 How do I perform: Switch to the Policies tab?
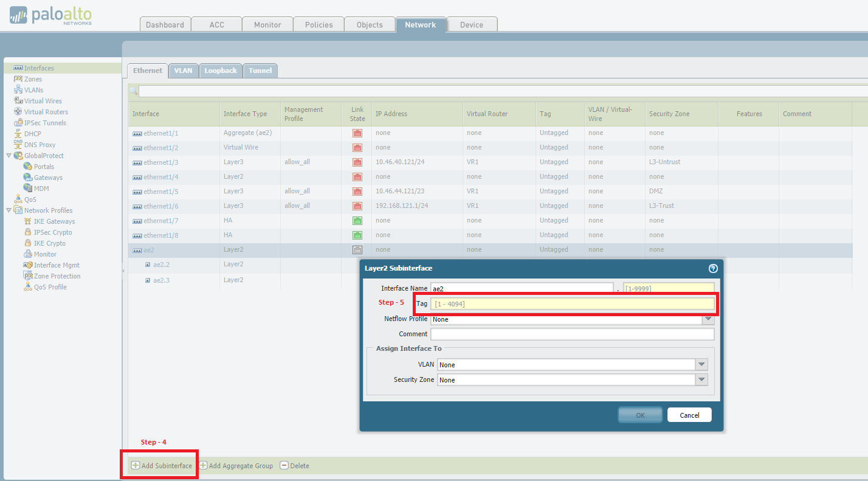click(x=319, y=25)
